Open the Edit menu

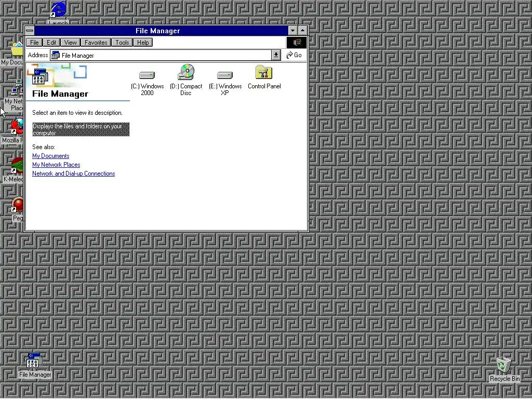tap(51, 43)
